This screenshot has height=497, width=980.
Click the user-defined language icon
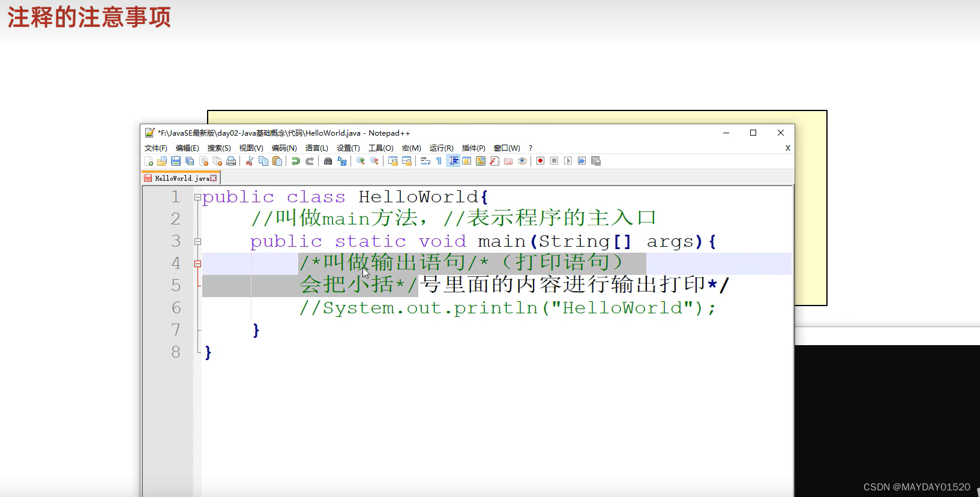pyautogui.click(x=466, y=161)
